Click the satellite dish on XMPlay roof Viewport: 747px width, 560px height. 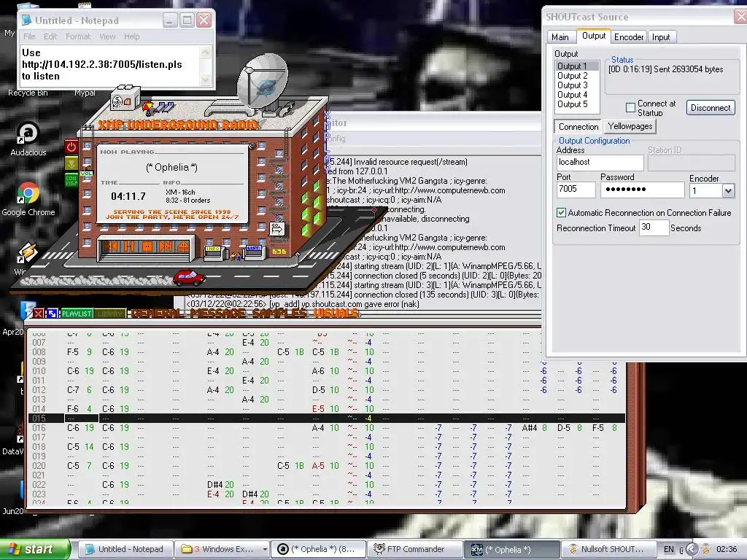click(x=263, y=80)
